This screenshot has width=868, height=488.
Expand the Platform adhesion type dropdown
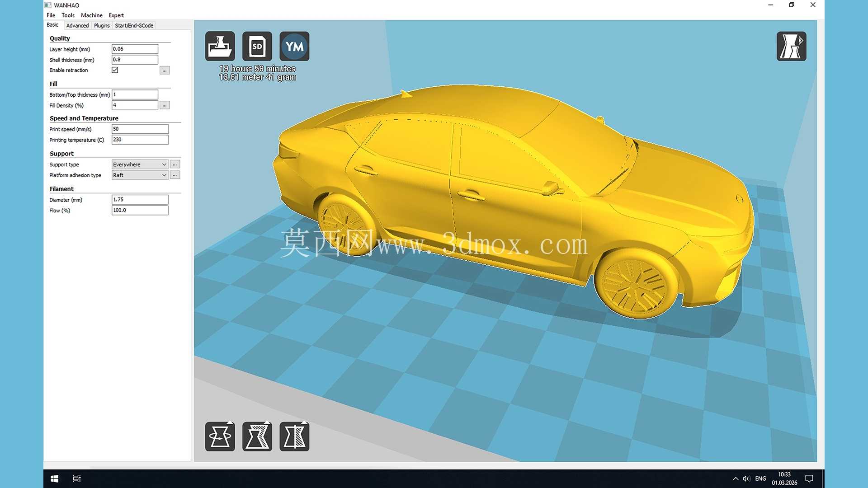coord(140,175)
